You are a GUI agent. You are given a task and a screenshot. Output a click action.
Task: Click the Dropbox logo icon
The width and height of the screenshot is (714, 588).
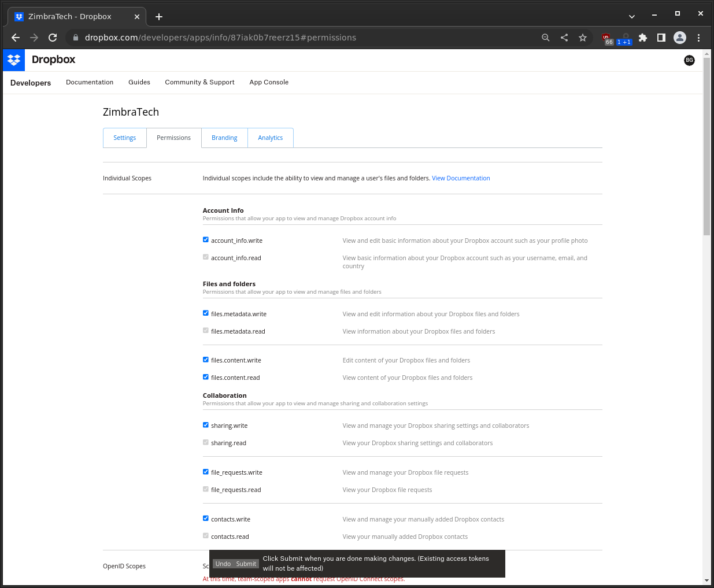click(13, 60)
